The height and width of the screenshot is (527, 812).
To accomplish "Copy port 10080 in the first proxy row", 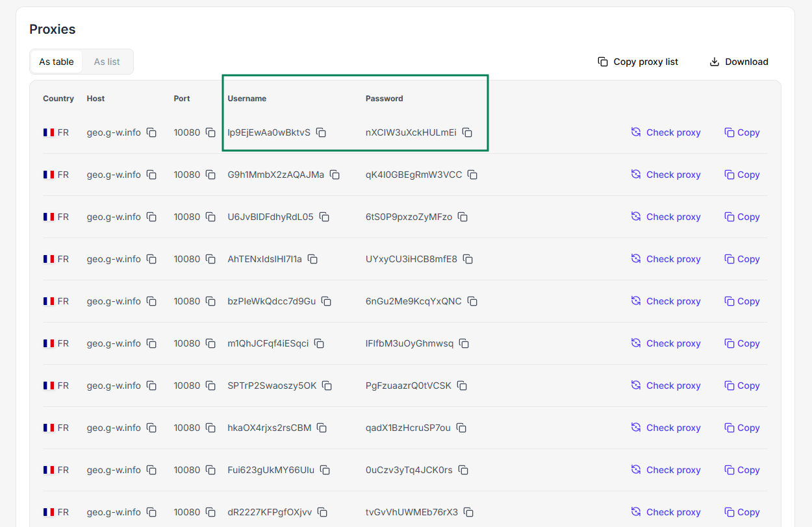I will [x=210, y=132].
